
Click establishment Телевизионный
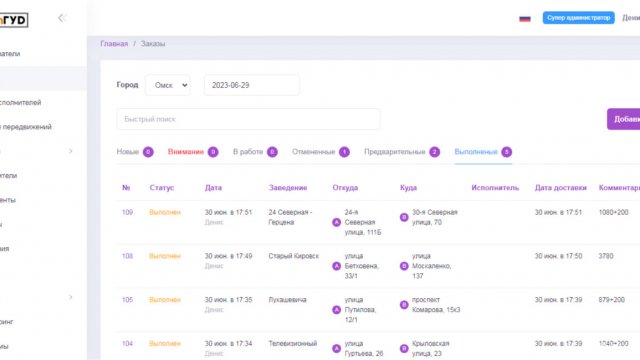pyautogui.click(x=293, y=343)
